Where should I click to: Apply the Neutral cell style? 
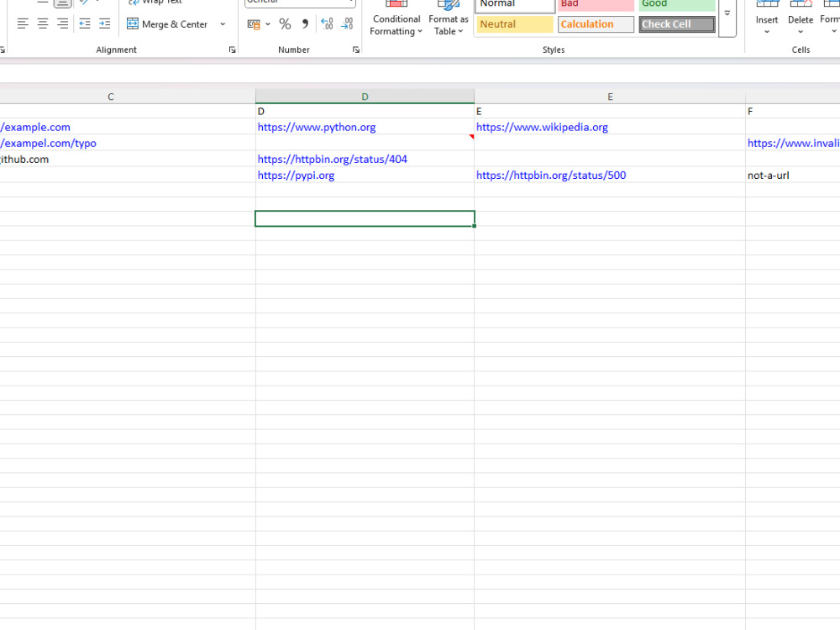515,24
